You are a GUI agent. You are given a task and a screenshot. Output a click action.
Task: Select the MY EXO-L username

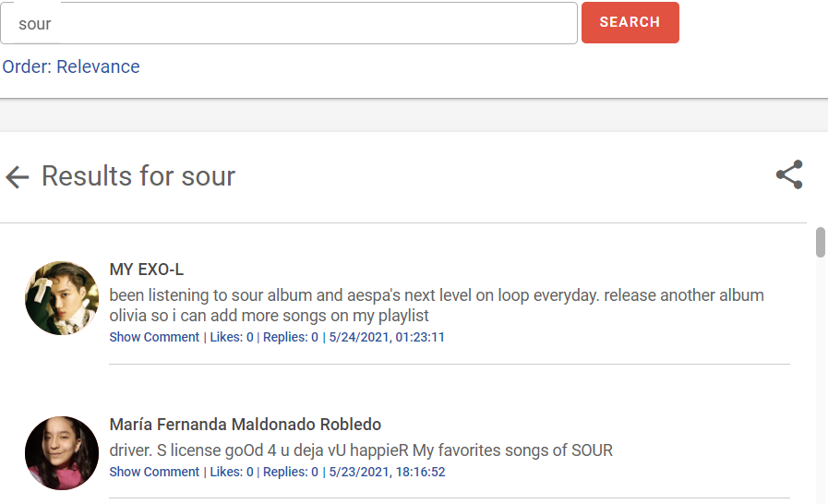pyautogui.click(x=146, y=270)
